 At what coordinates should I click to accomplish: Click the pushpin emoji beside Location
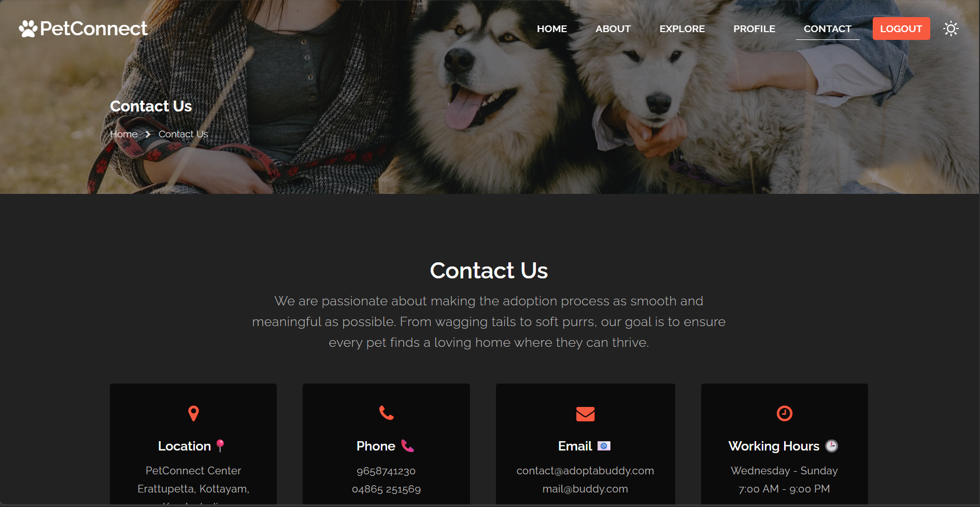click(x=220, y=446)
